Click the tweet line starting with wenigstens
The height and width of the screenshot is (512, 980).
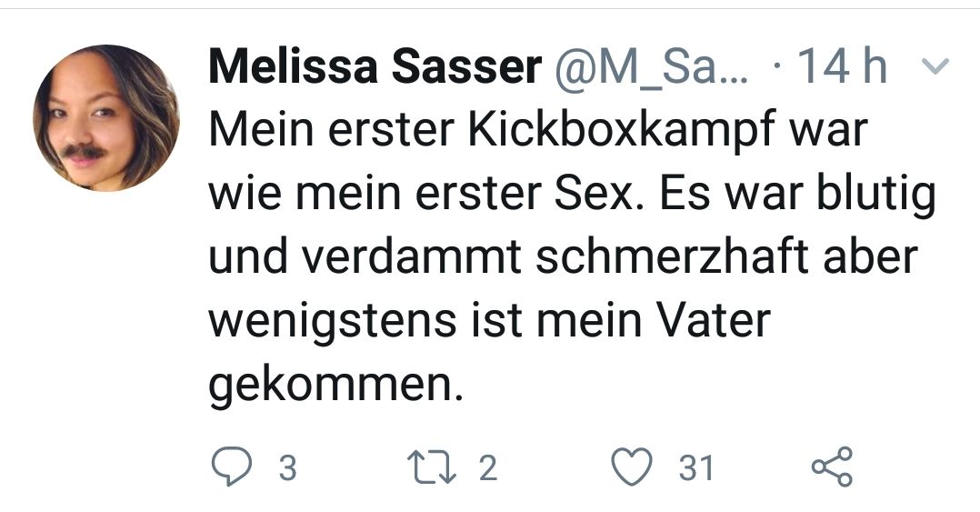pyautogui.click(x=489, y=321)
